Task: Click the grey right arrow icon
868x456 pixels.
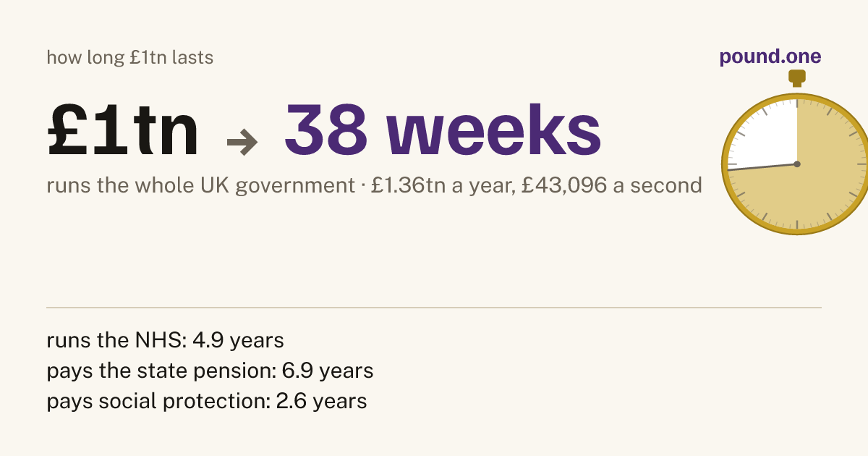Action: tap(242, 141)
